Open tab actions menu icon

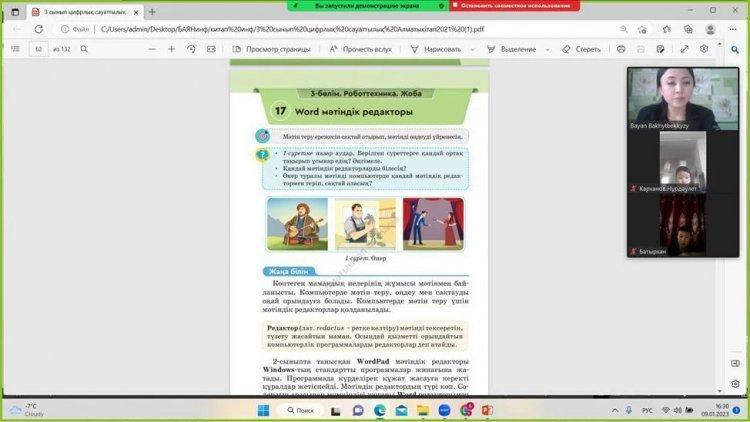point(15,12)
